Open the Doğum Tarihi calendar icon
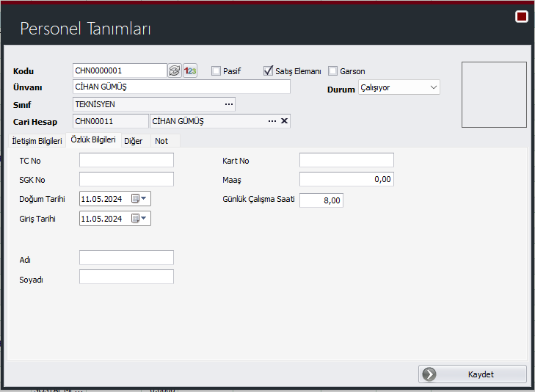535x392 pixels. point(136,198)
